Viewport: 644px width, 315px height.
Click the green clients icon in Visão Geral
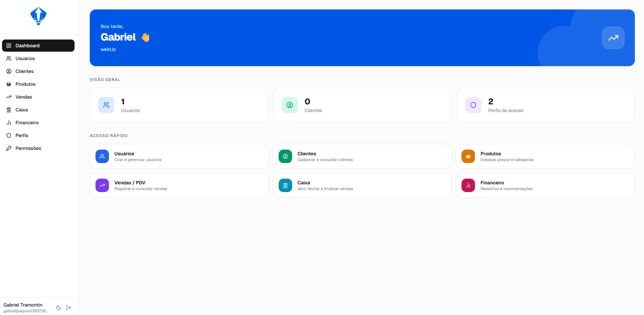(x=290, y=105)
